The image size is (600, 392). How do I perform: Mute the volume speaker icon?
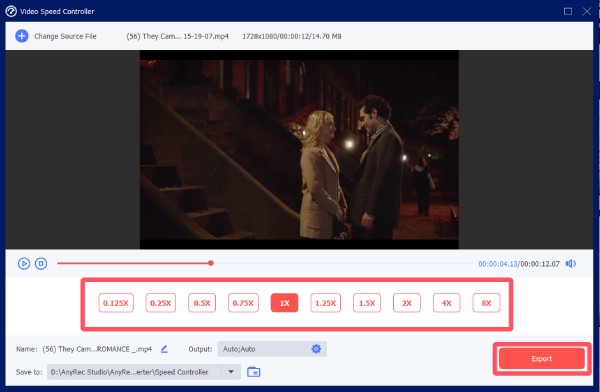tap(571, 263)
